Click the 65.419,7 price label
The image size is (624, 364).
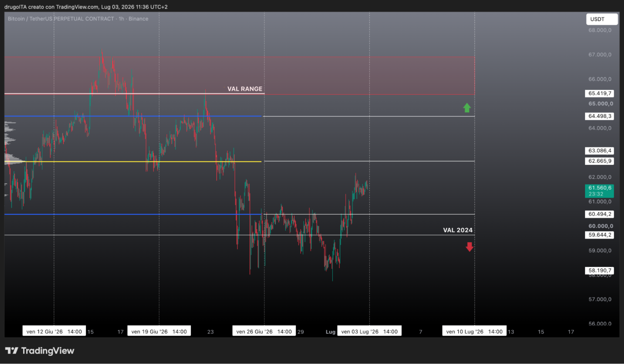[x=599, y=93]
